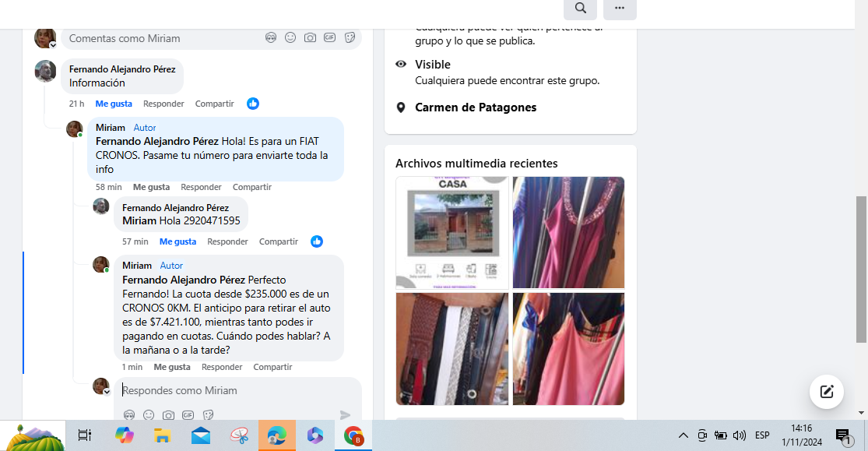Click sticker icon in top comment box
868x451 pixels.
click(x=350, y=37)
